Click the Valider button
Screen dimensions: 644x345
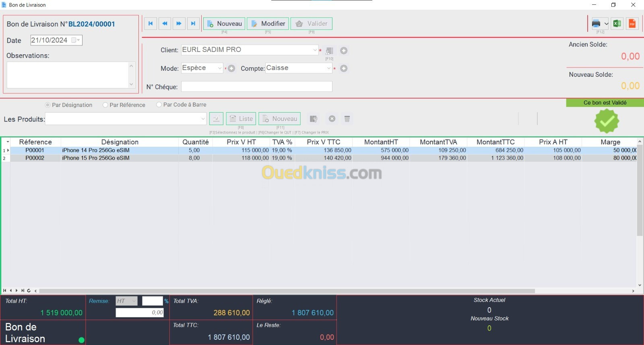click(x=312, y=24)
